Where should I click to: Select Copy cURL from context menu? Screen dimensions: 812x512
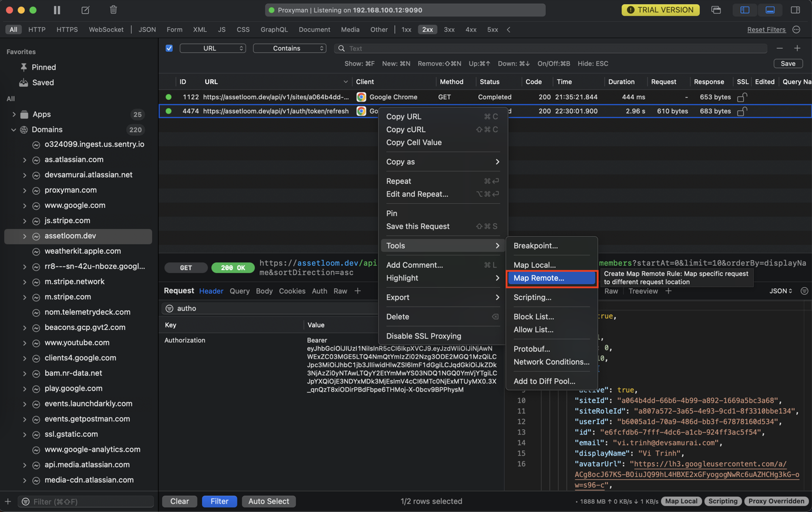[442, 130]
